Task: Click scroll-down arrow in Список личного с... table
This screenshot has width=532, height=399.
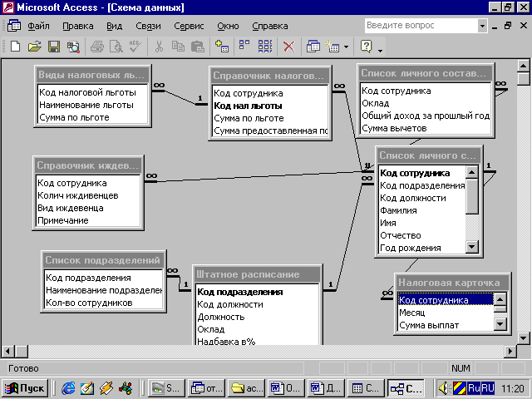Action: click(x=472, y=247)
